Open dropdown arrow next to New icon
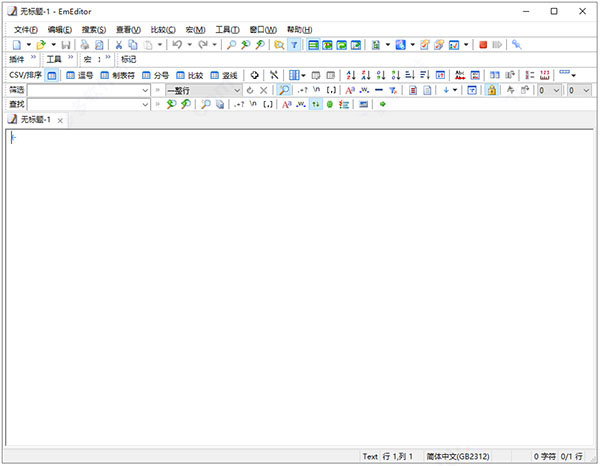The width and height of the screenshot is (600, 466). 28,45
